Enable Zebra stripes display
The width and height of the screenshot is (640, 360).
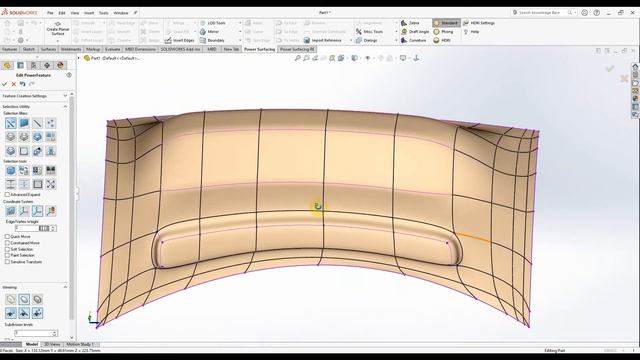tap(410, 23)
